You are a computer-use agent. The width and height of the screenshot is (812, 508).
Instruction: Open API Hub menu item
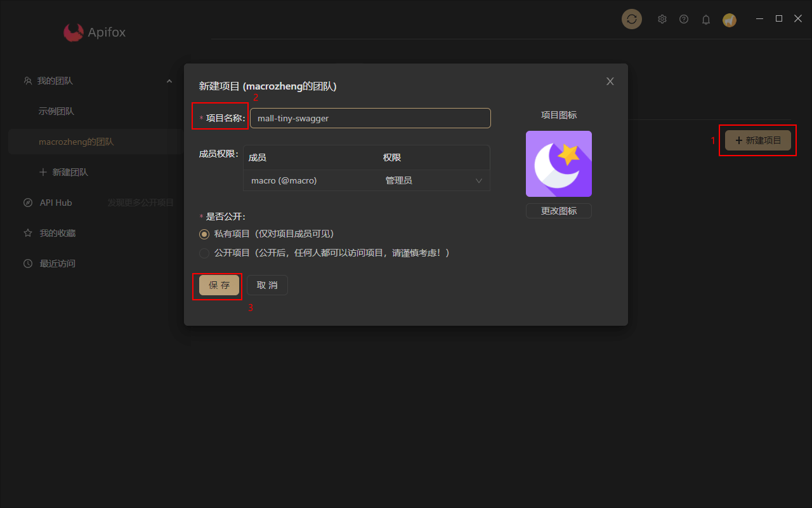56,203
